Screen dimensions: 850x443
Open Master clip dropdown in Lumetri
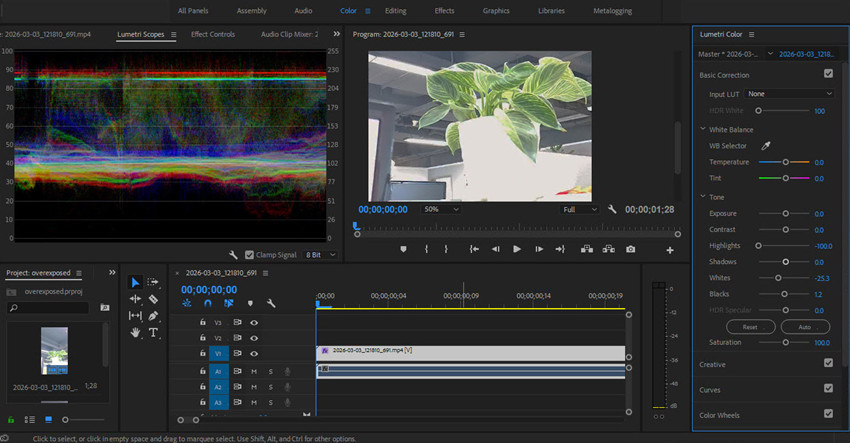coord(770,54)
